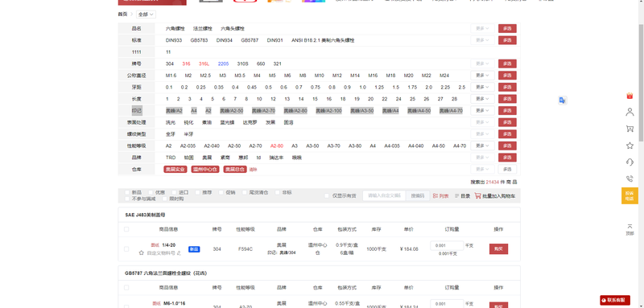Screen dimensions: 644x308
Task: Switch to 列表 view
Action: click(x=440, y=196)
